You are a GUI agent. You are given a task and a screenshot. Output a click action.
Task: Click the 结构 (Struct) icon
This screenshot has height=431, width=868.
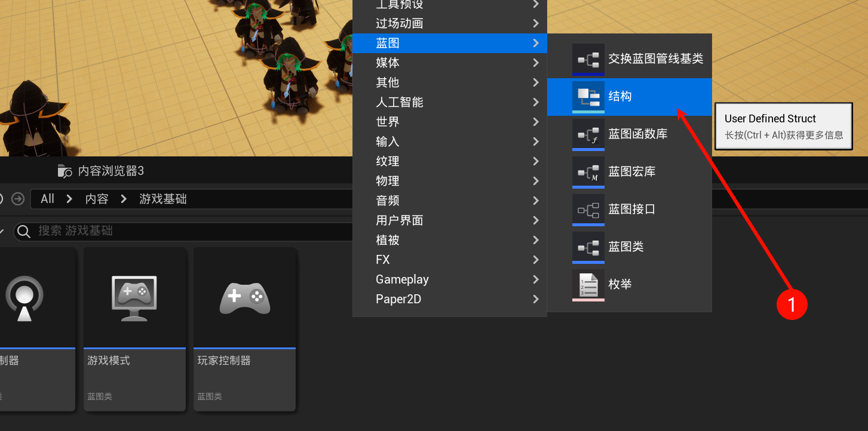588,96
